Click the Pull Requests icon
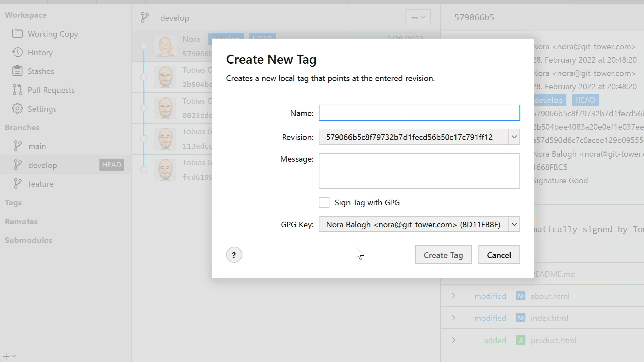Screen dimensions: 644x362 coord(17,90)
